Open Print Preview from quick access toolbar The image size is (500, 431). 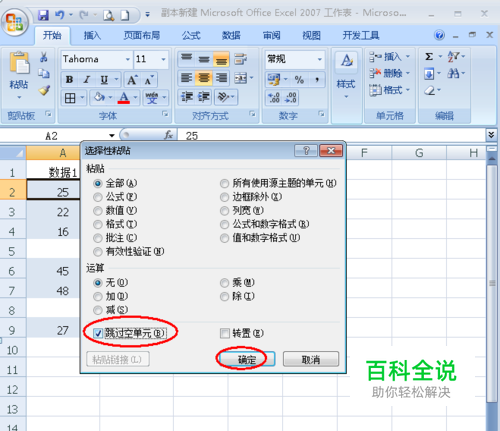(x=108, y=15)
